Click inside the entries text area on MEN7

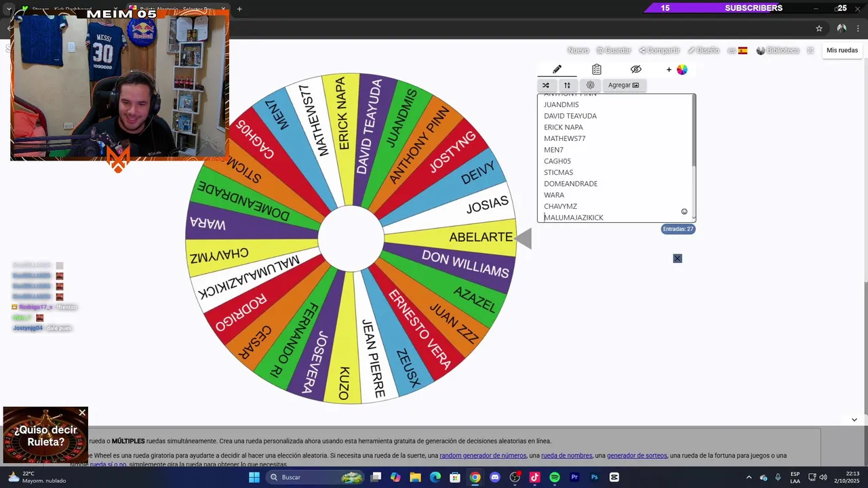553,150
